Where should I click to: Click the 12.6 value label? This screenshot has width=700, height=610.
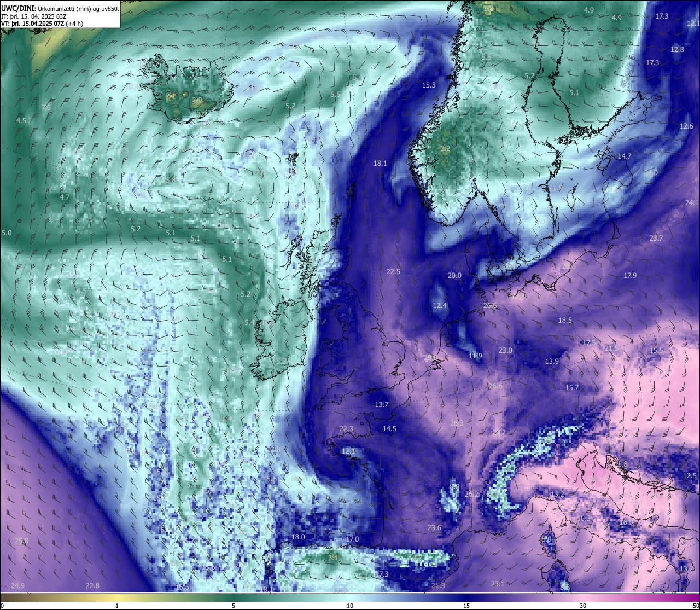[686, 126]
